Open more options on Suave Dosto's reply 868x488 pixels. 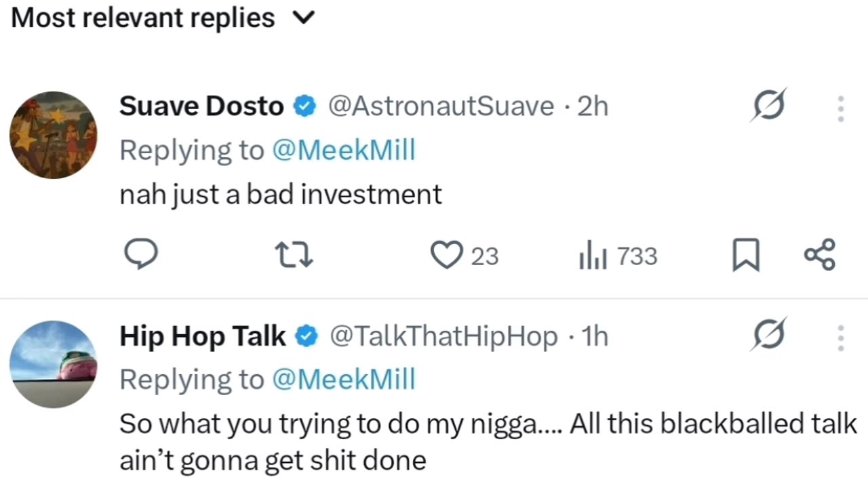pos(841,108)
